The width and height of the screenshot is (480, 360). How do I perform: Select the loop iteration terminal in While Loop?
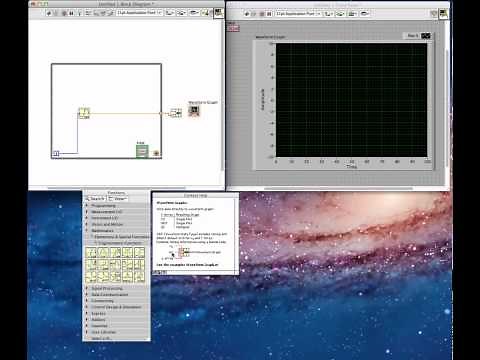(56, 153)
